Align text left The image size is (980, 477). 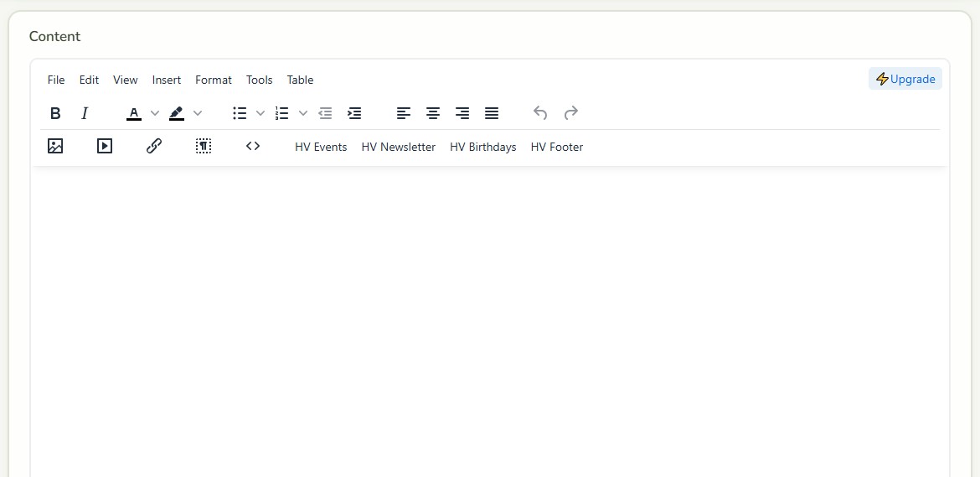point(404,113)
